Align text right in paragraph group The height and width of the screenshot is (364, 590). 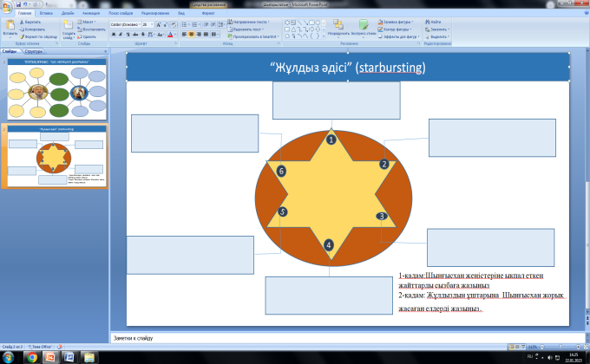pos(199,35)
